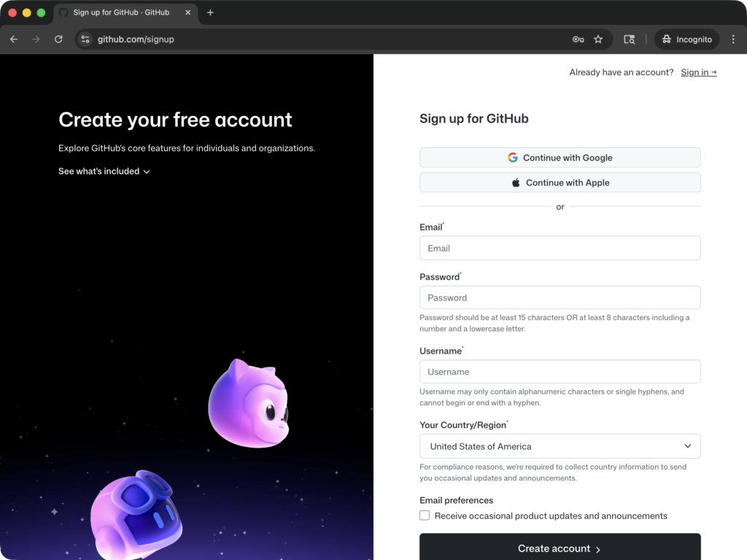Screen dimensions: 747x560
Task: Click the Create account button
Action: [560, 548]
